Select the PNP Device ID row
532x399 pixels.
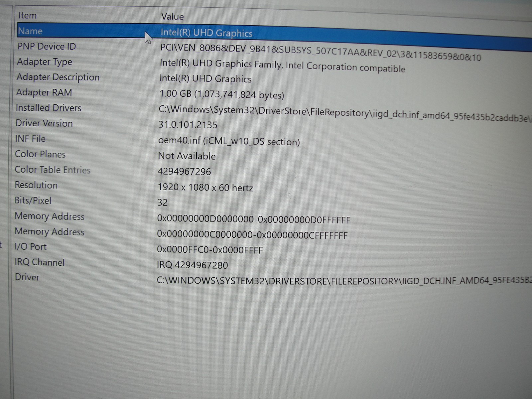[x=47, y=46]
